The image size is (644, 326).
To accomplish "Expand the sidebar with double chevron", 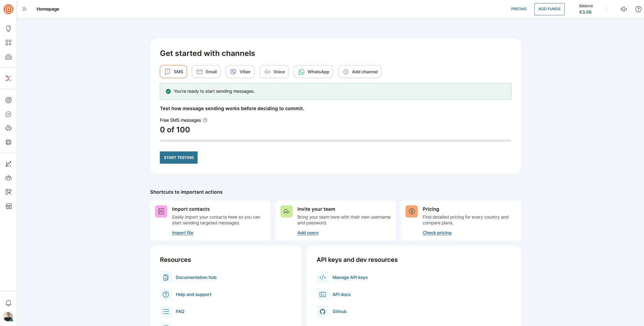I will click(24, 9).
